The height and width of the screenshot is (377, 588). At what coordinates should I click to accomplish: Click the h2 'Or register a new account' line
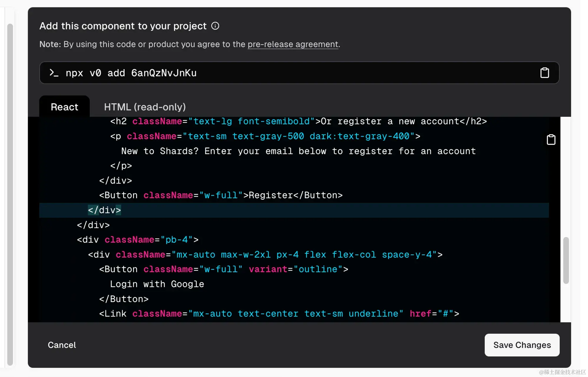298,121
